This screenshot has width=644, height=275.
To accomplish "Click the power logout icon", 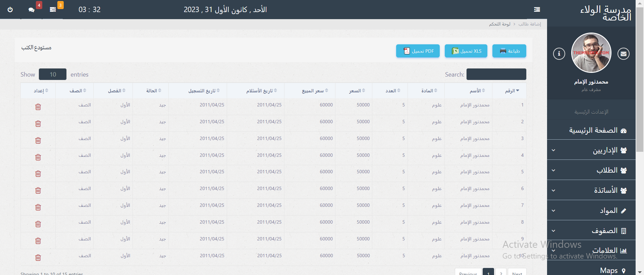I will (10, 9).
